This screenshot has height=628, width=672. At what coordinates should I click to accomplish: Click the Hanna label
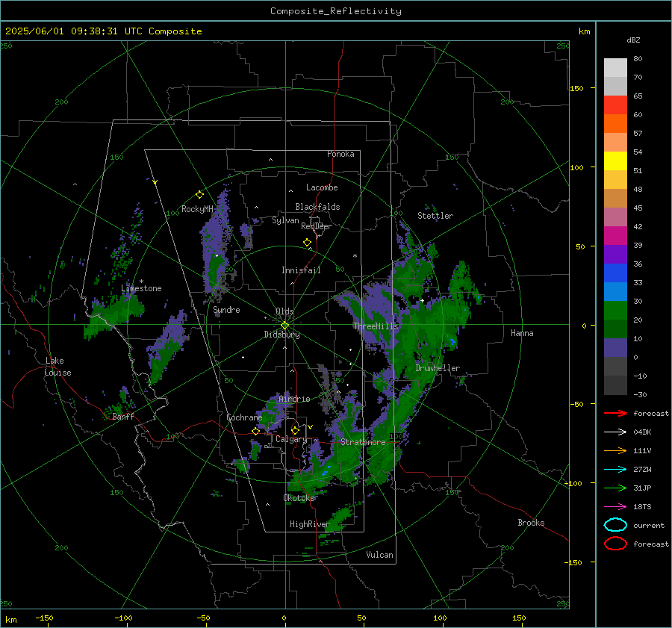pyautogui.click(x=522, y=333)
